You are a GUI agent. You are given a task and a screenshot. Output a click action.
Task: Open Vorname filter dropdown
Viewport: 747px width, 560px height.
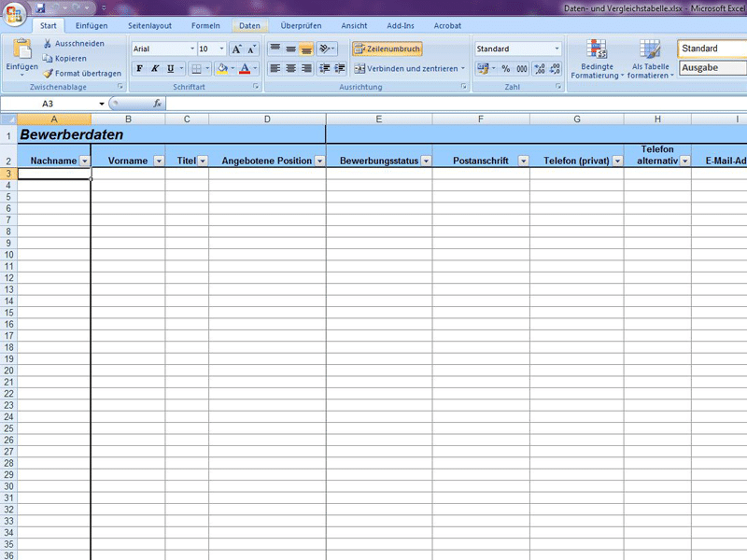click(159, 161)
